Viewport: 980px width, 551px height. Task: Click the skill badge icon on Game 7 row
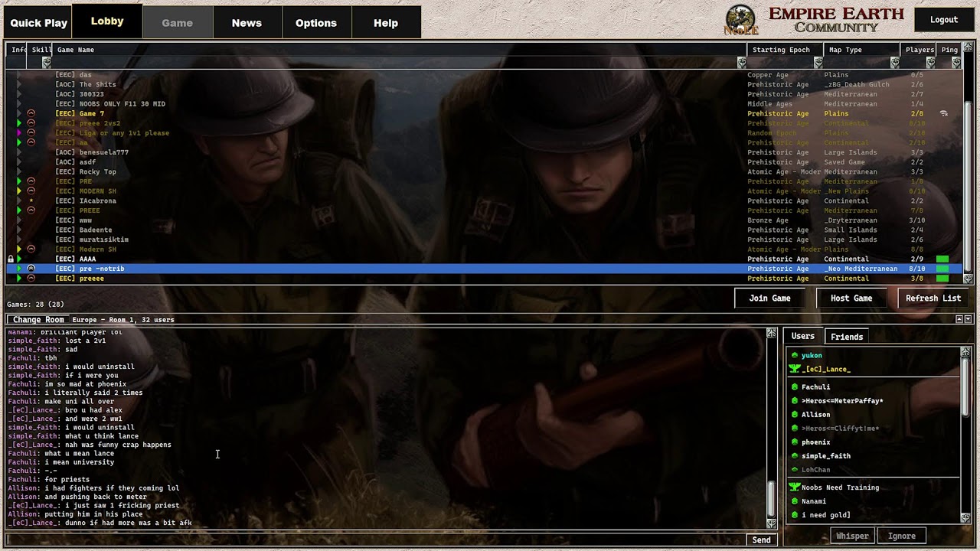(x=31, y=113)
